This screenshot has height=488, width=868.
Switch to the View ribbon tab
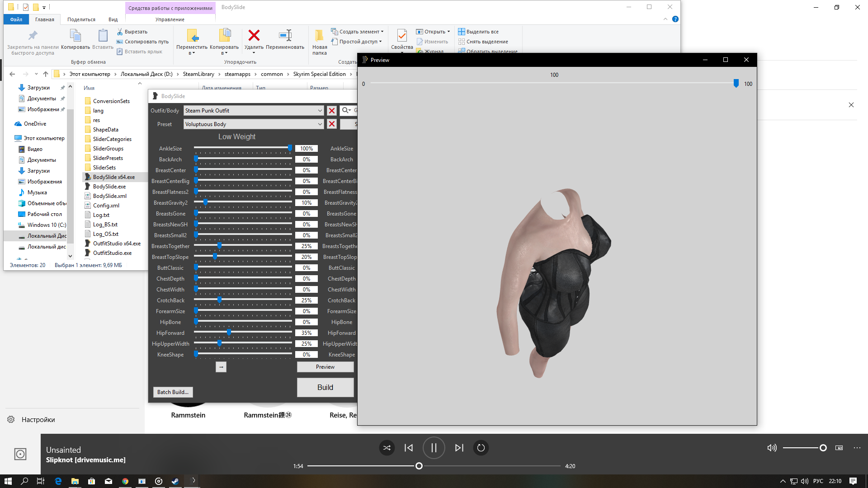click(x=113, y=19)
